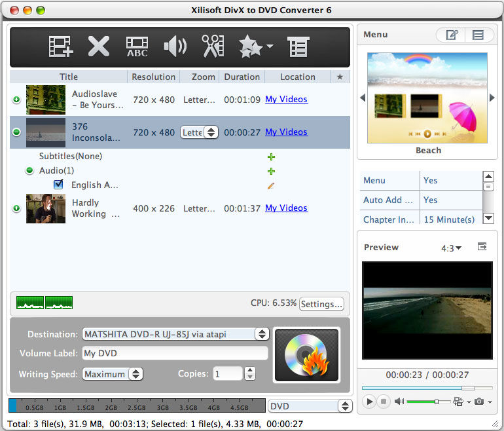Expand the Hardly Working video row
The image size is (504, 431).
click(16, 208)
